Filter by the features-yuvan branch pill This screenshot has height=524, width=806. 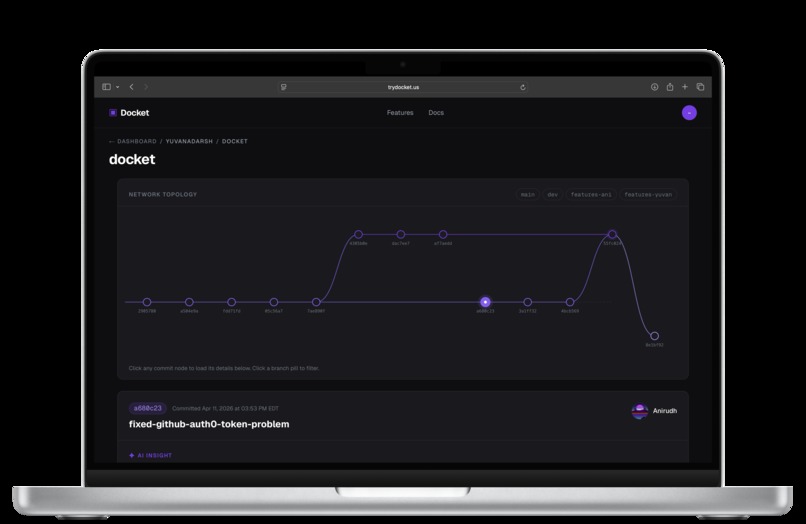pyautogui.click(x=648, y=194)
